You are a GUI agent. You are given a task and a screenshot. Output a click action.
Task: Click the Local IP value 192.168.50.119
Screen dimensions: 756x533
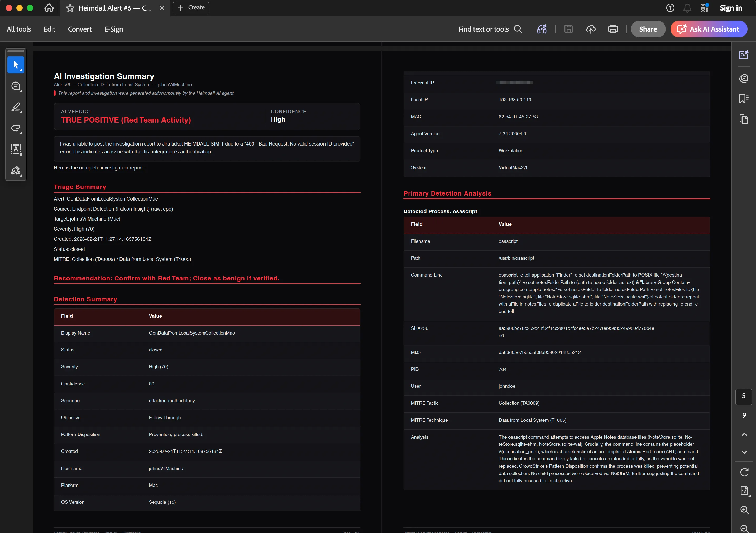[515, 100]
